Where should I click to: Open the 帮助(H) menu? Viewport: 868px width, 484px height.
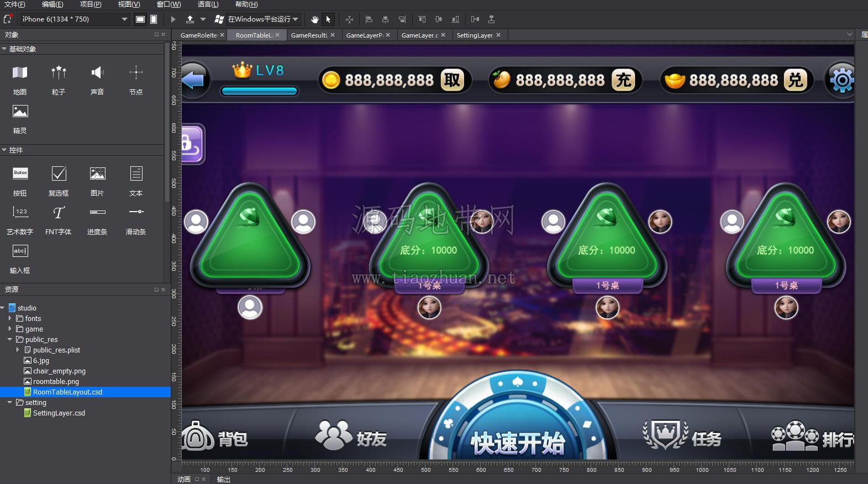pos(246,4)
